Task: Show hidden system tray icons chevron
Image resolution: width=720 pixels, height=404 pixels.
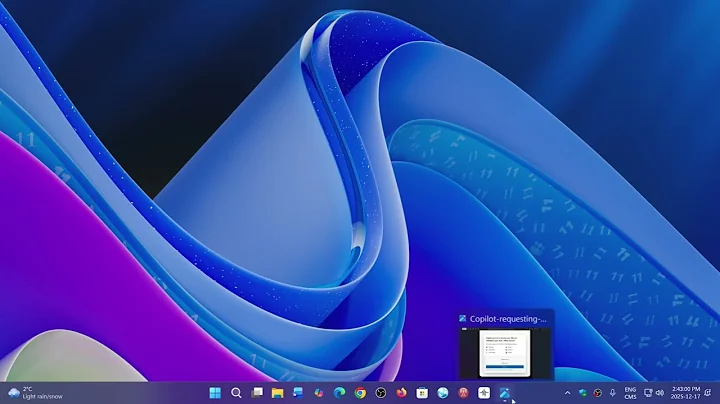Action: click(x=568, y=393)
